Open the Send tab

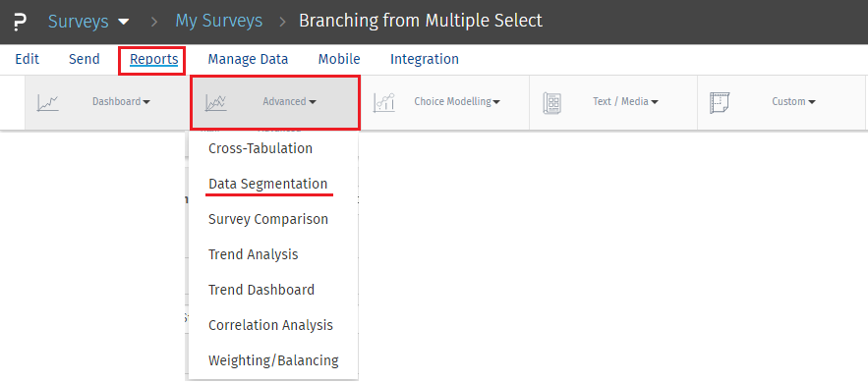[x=85, y=59]
